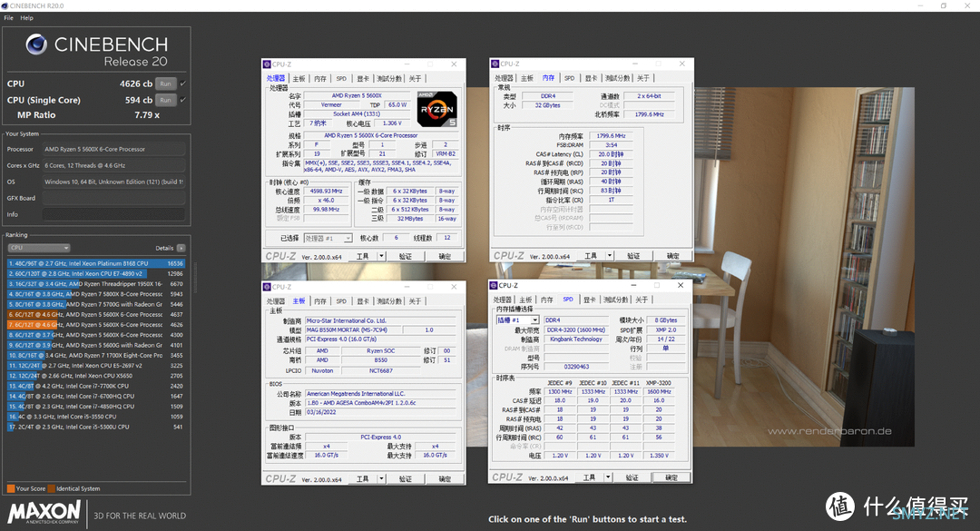
Task: Minimize the SPD CPU-Z window
Action: (633, 285)
